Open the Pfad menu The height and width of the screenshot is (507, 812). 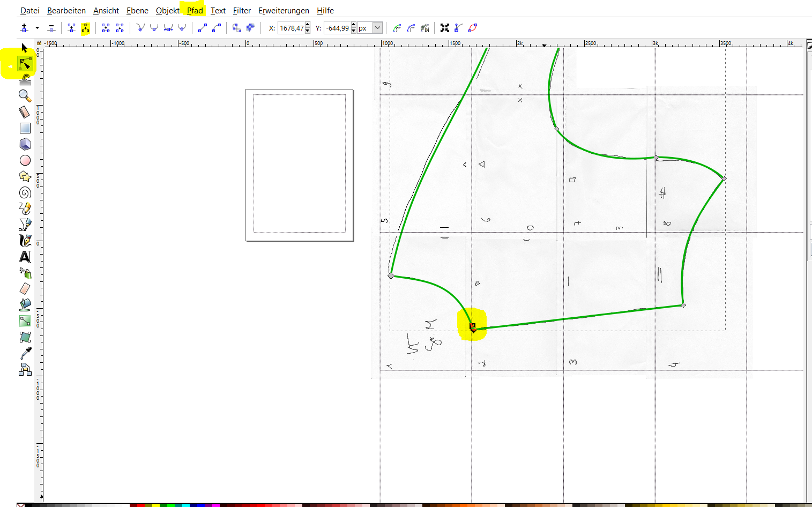point(195,11)
